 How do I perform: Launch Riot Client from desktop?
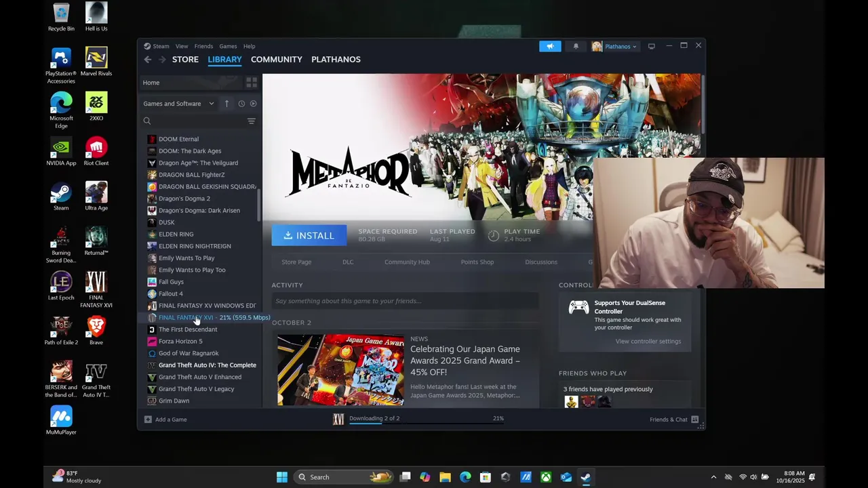click(x=96, y=152)
